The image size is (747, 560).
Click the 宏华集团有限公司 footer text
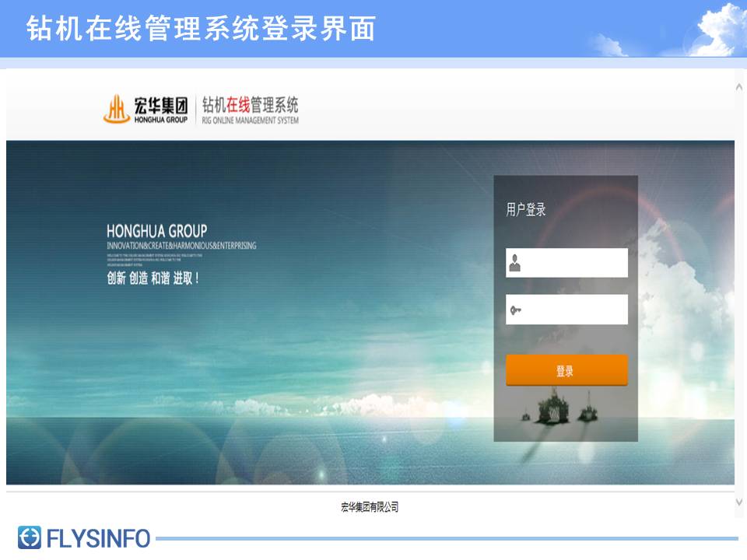[x=370, y=507]
